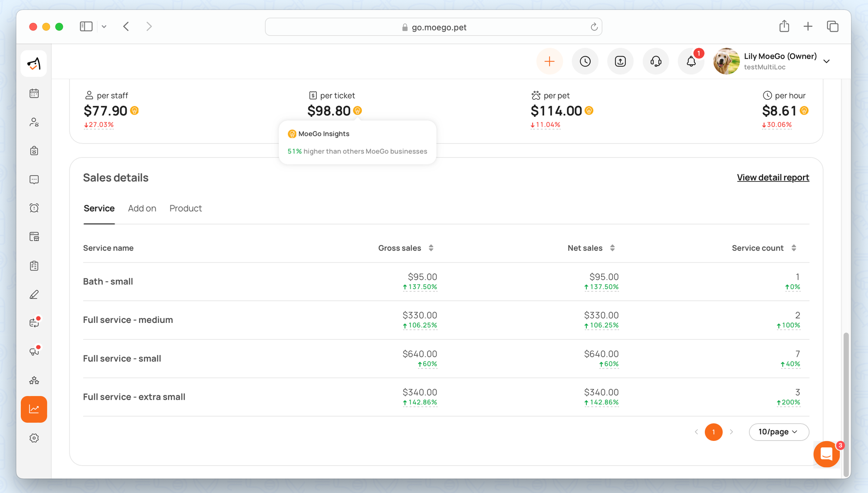Open the 10/page size dropdown
The height and width of the screenshot is (493, 868).
[779, 432]
